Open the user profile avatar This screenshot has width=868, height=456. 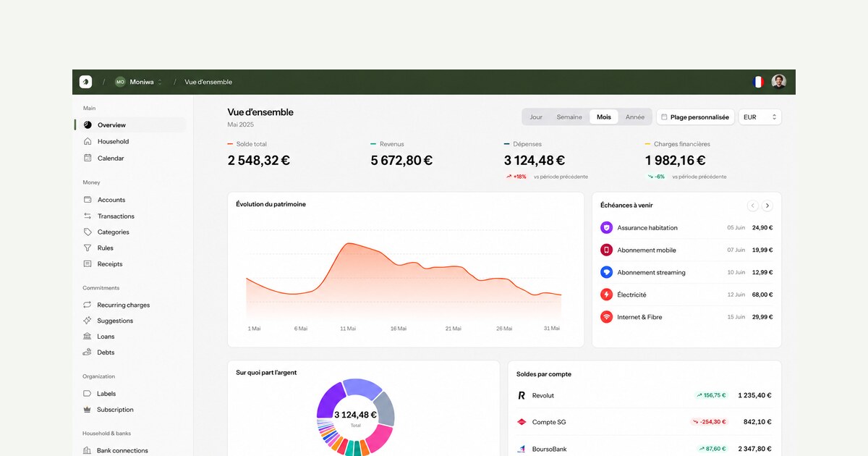(x=778, y=82)
